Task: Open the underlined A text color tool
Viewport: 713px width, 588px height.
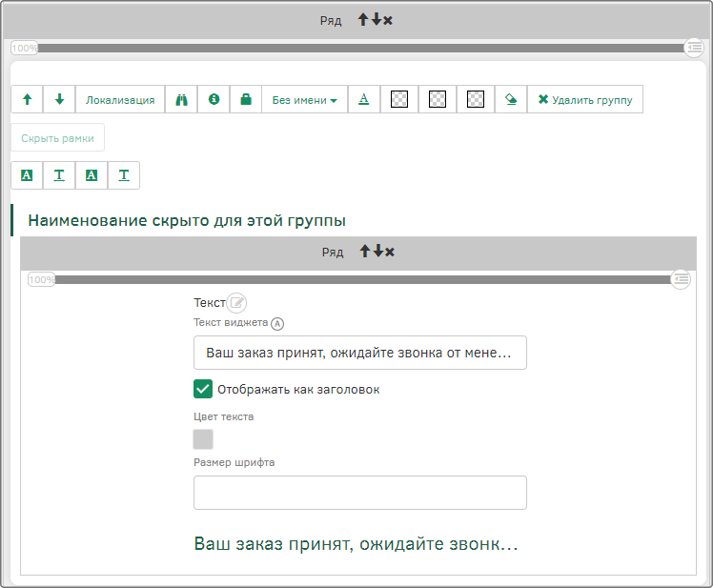Action: [364, 99]
